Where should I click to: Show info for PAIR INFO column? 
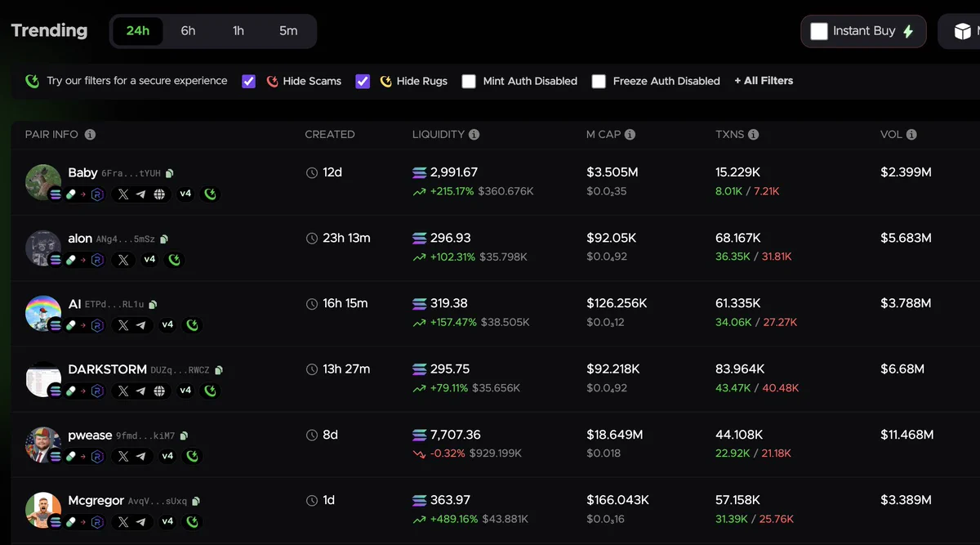pyautogui.click(x=90, y=134)
